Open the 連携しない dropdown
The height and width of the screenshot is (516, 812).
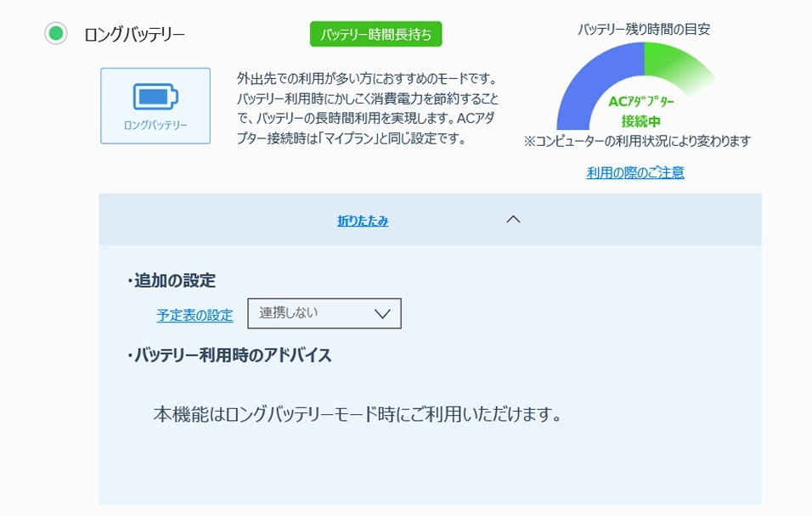324,313
